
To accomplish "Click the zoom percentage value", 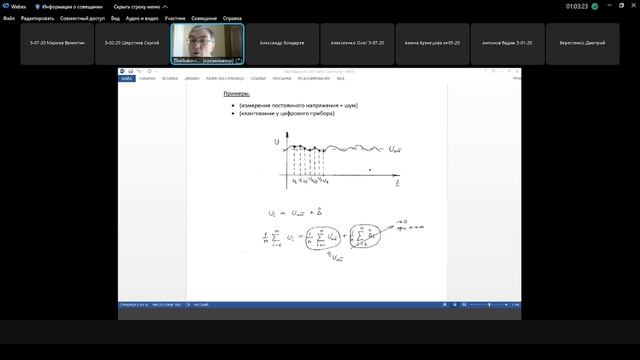I will pyautogui.click(x=516, y=305).
